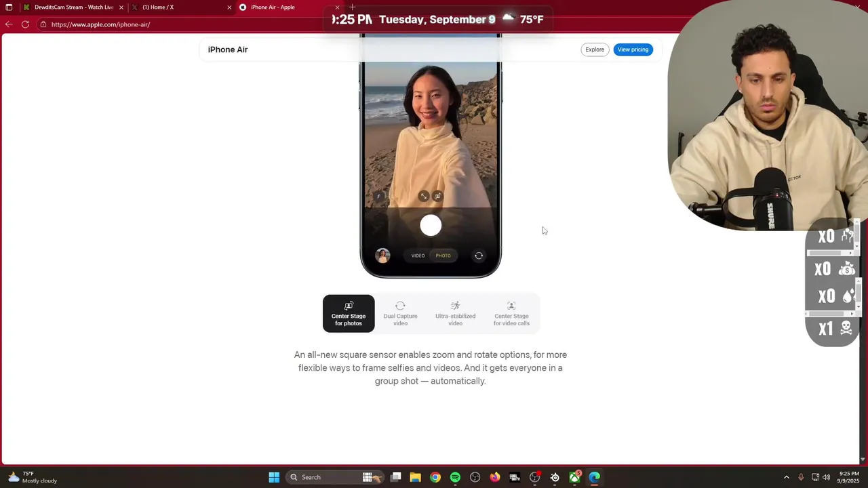Image resolution: width=868 pixels, height=488 pixels.
Task: Tap the photo thumbnail on phone screen
Action: (382, 256)
